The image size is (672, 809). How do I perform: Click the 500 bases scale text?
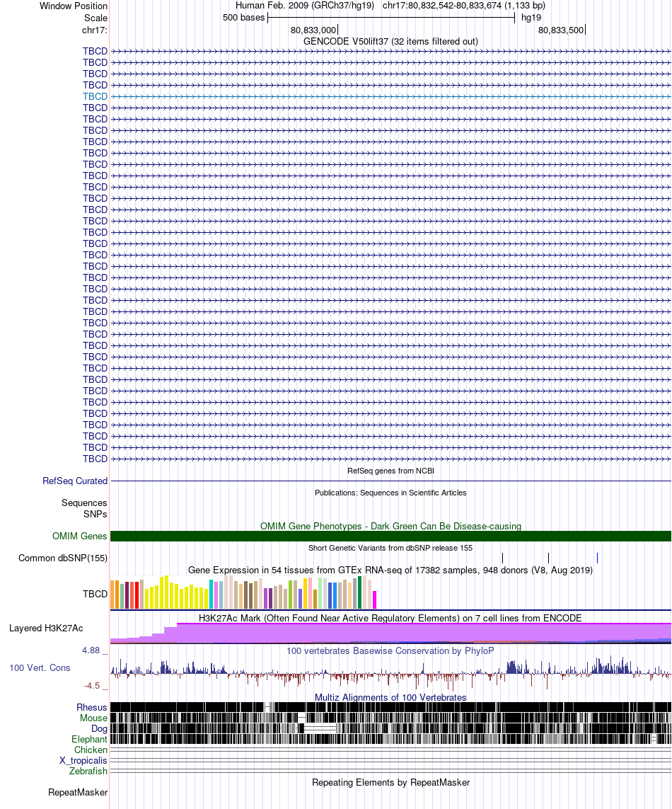tap(243, 18)
